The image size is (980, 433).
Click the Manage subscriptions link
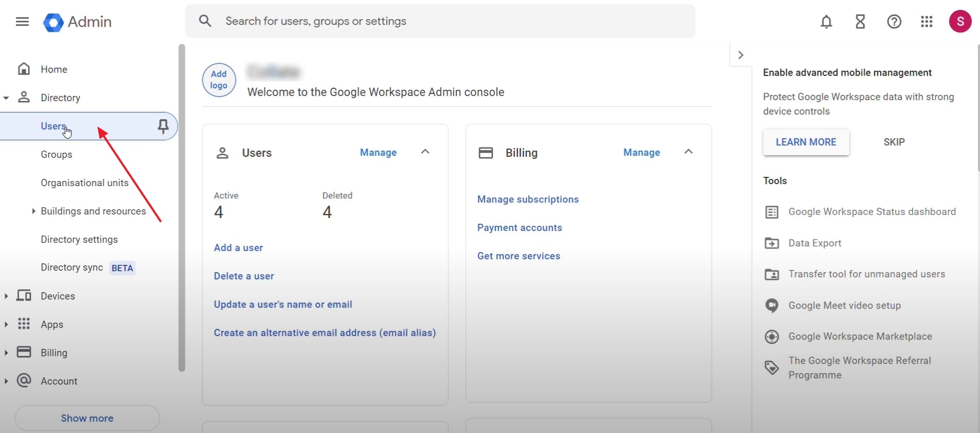pyautogui.click(x=528, y=200)
